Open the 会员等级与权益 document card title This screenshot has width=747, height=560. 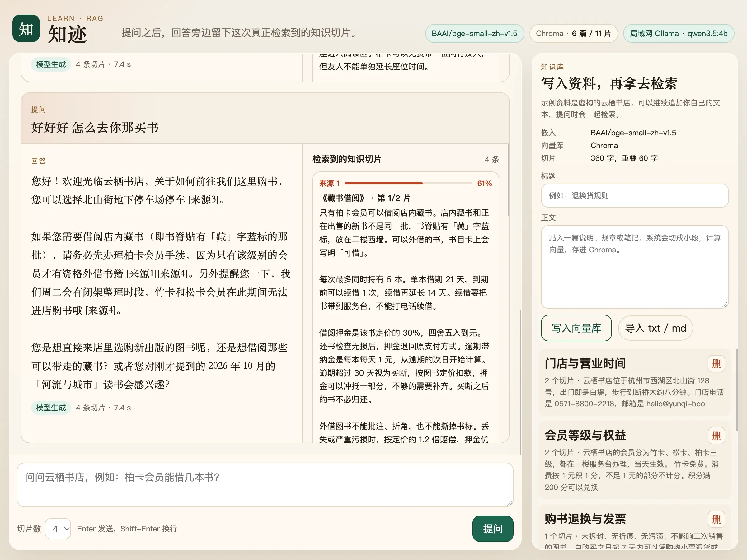coord(585,436)
